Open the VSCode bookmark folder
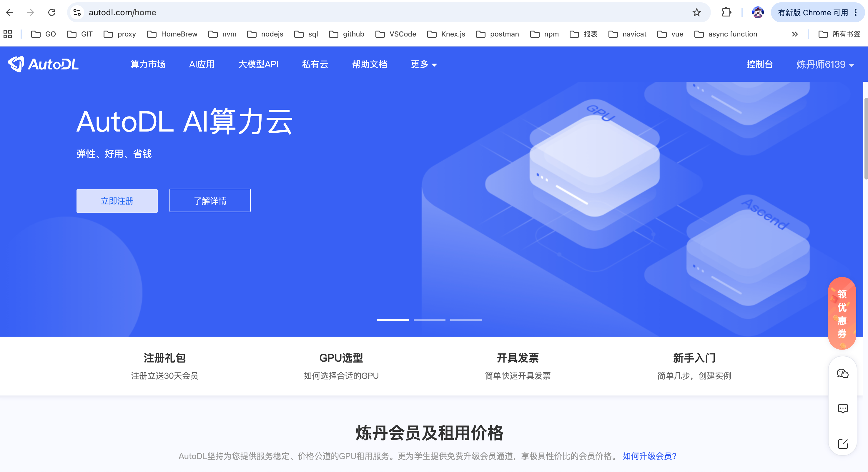Viewport: 868px width, 472px height. click(396, 34)
